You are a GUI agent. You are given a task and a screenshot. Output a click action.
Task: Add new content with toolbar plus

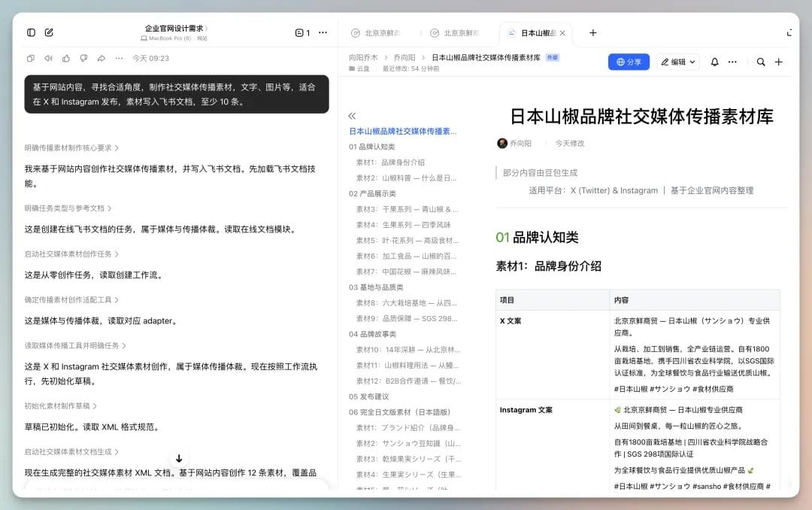tap(778, 62)
